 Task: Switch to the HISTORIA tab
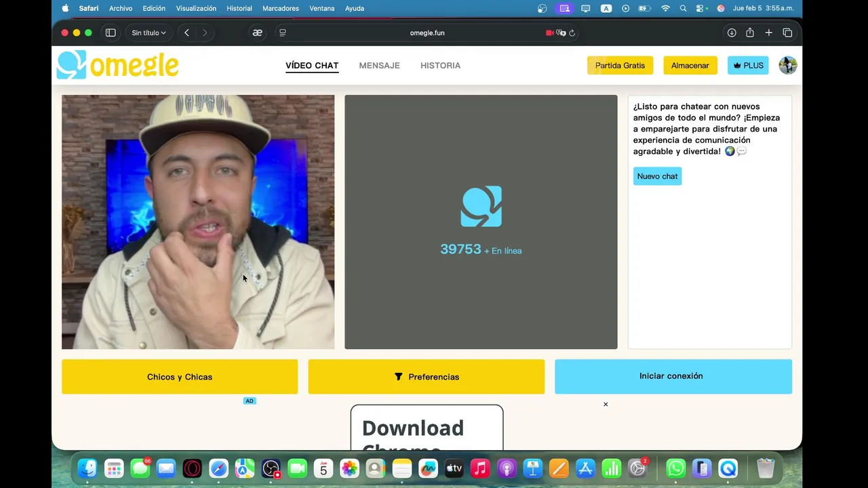(440, 66)
